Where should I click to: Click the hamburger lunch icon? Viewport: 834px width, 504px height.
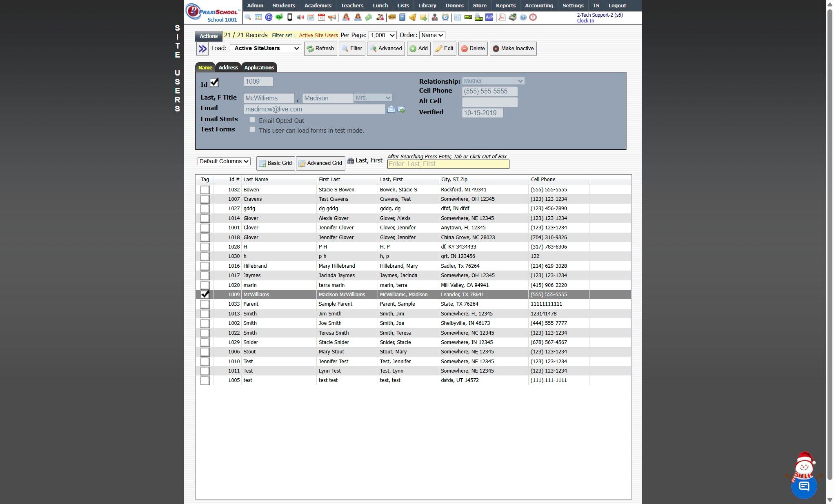pos(392,17)
